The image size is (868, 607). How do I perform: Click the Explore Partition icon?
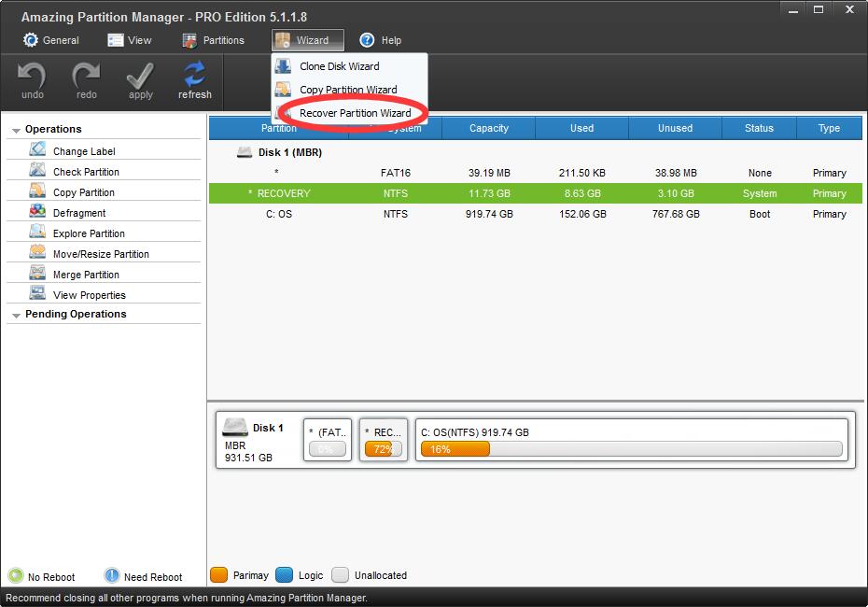click(37, 232)
